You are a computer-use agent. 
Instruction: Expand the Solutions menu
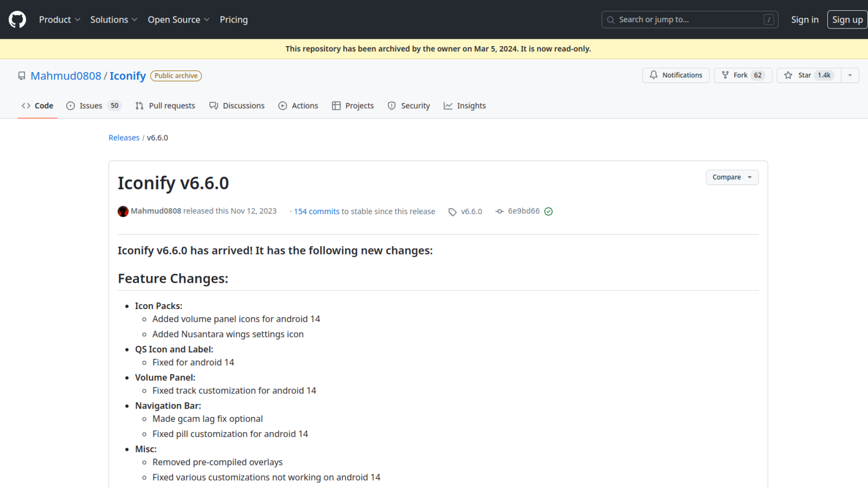113,19
